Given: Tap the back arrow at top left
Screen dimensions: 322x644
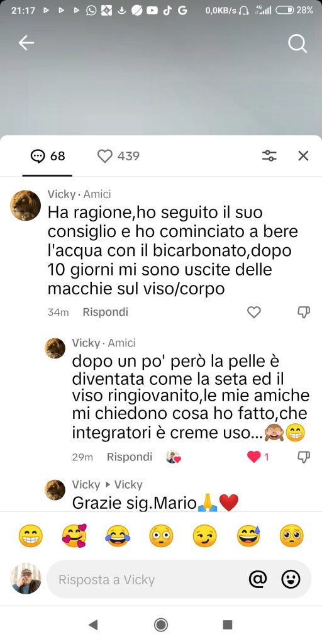Looking at the screenshot, I should click(x=26, y=43).
